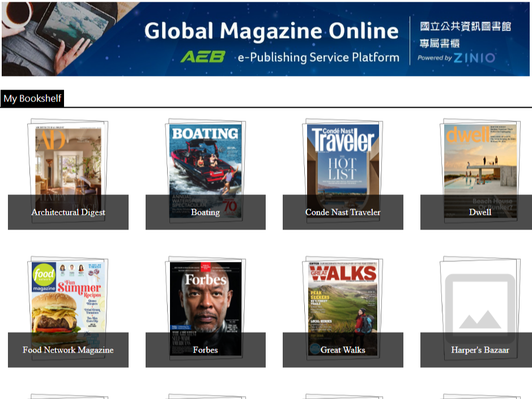Click the 國立公共資訊圖書館 text in banner
The width and height of the screenshot is (532, 399).
click(x=466, y=26)
